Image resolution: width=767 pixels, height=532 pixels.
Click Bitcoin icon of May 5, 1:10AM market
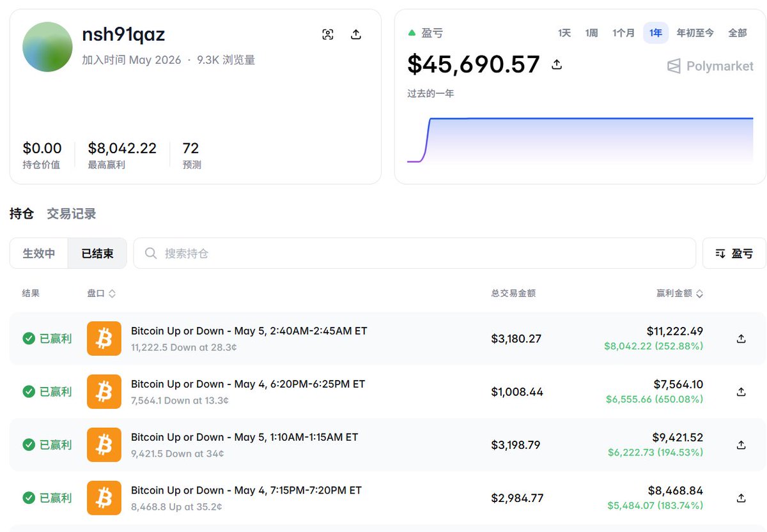(x=104, y=445)
